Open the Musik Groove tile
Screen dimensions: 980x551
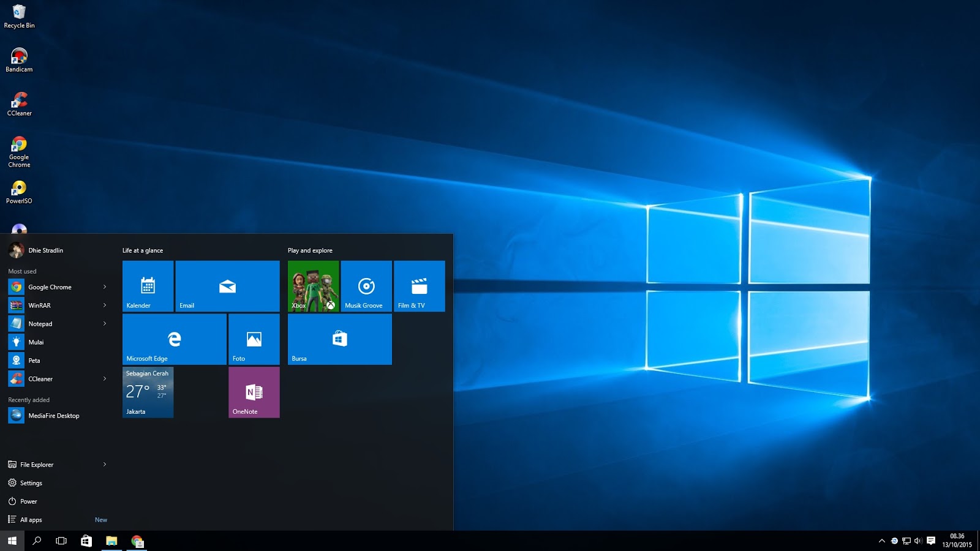(x=366, y=286)
